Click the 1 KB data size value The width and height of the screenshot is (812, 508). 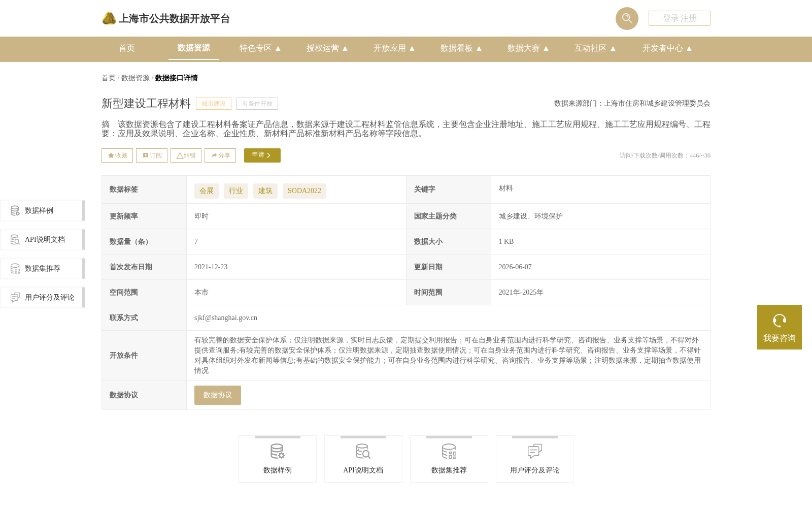[506, 242]
